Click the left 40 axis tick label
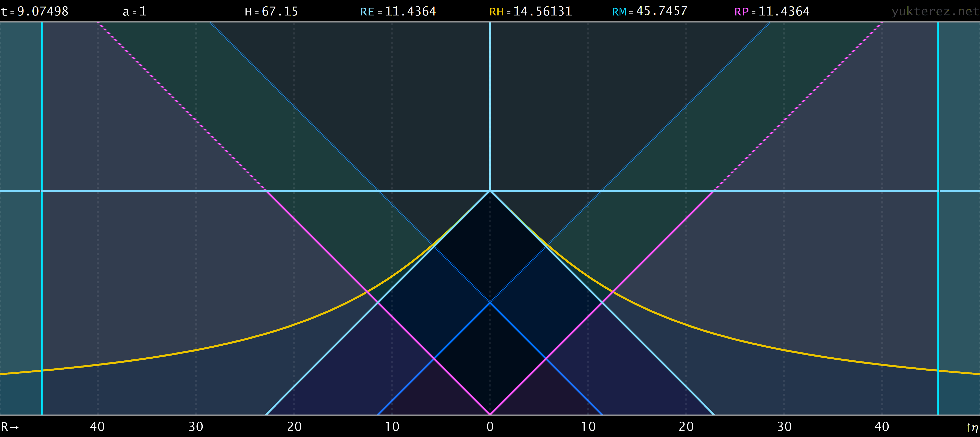980x437 pixels. pos(97,426)
